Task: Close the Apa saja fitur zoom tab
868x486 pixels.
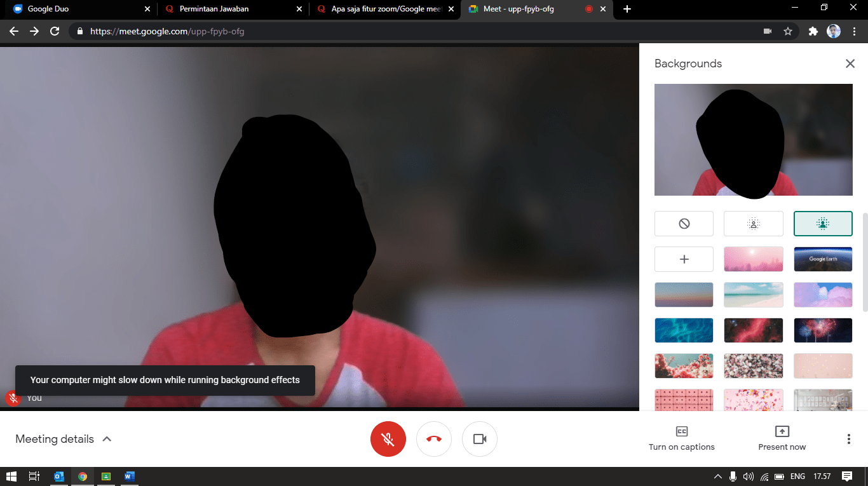Action: (x=451, y=9)
